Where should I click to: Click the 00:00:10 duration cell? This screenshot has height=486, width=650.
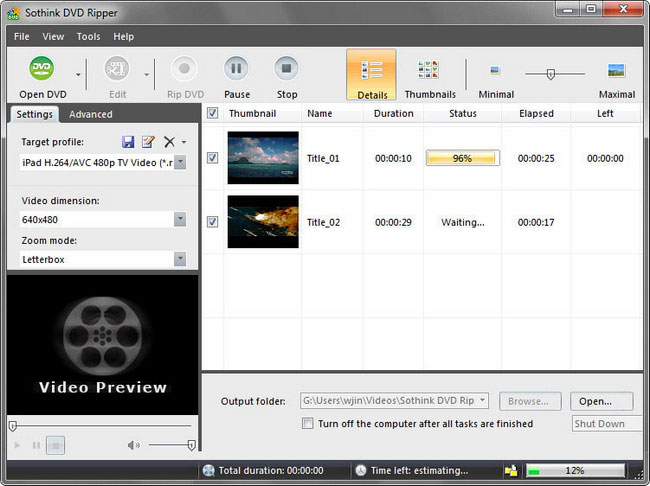click(393, 158)
